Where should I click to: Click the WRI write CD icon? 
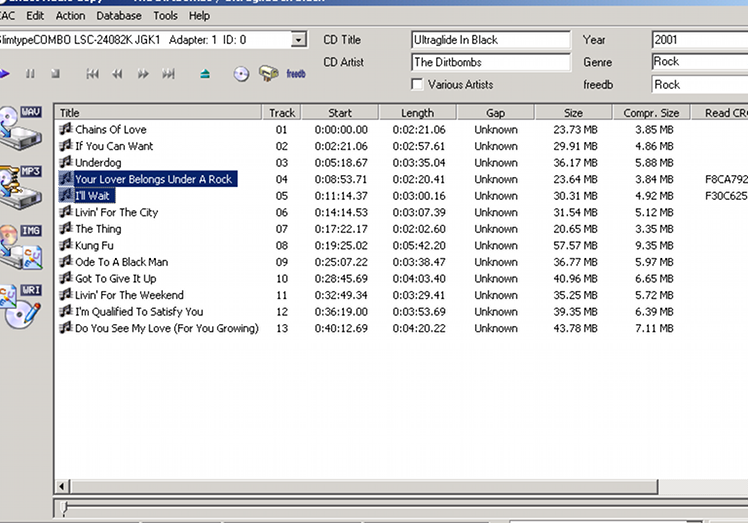point(21,306)
